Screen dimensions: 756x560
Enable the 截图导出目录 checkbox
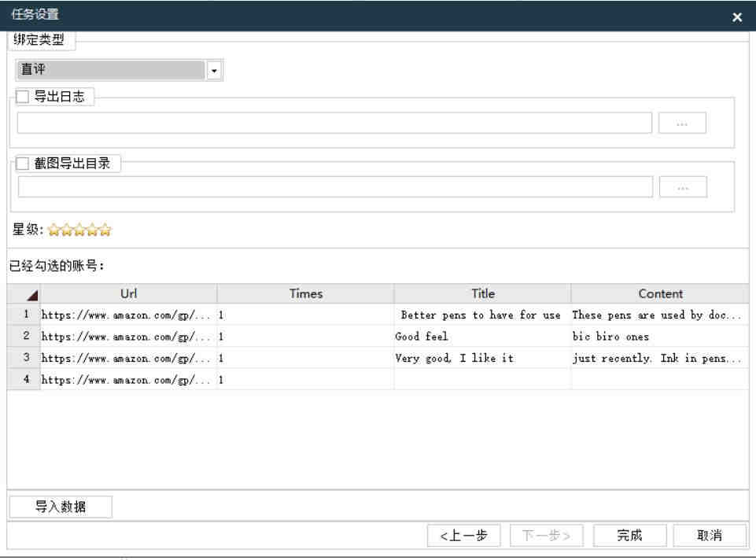(23, 164)
